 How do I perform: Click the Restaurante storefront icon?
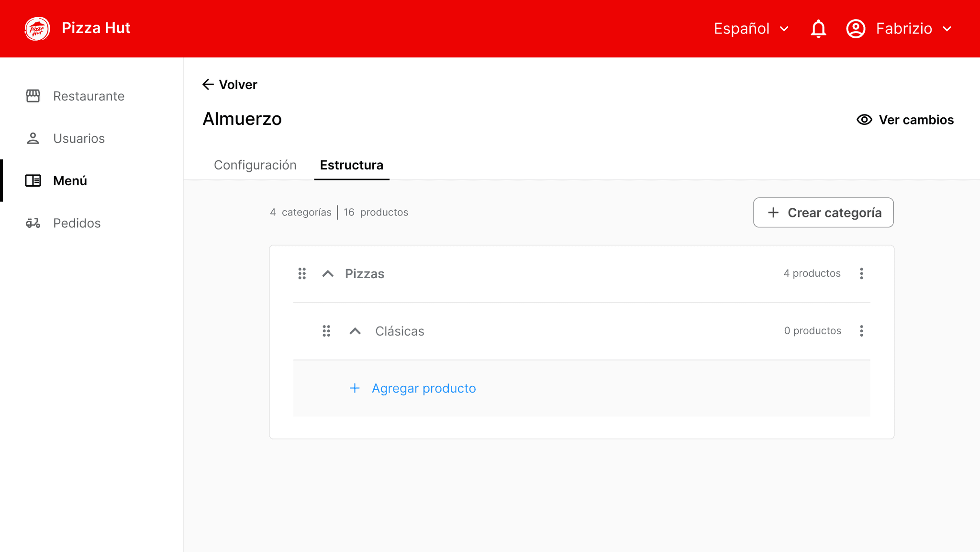[x=33, y=96]
